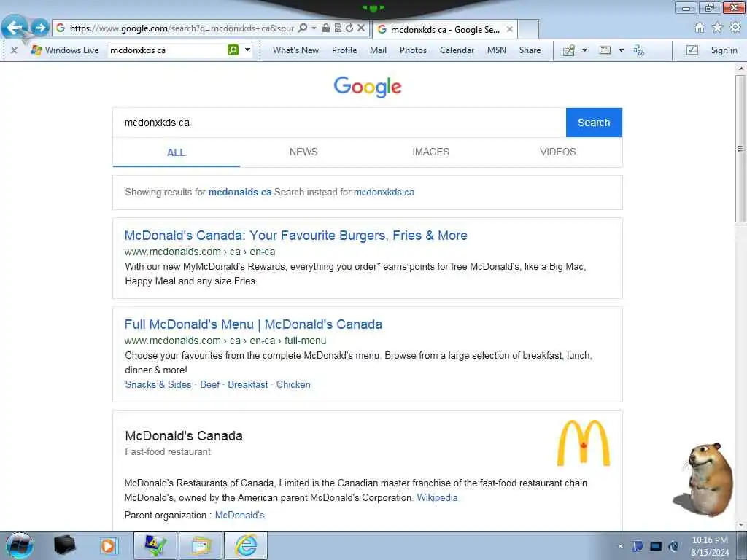
Task: Click the Translate toolbar icon
Action: [638, 50]
